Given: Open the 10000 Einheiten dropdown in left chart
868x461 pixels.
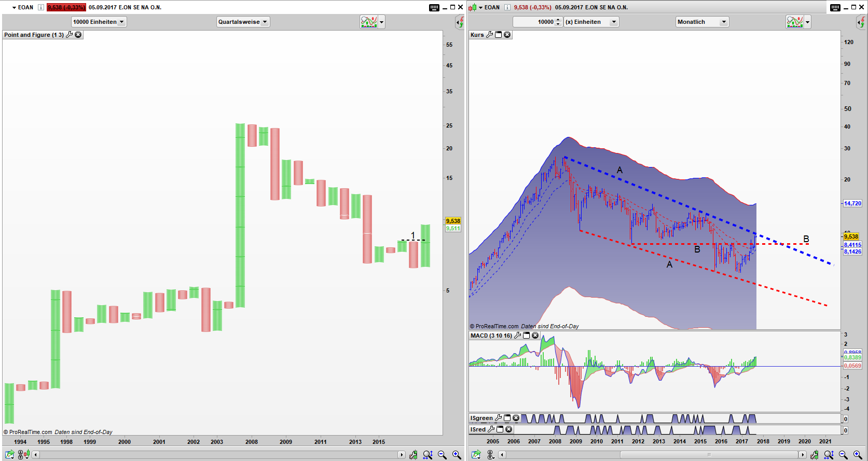Looking at the screenshot, I should tap(99, 22).
